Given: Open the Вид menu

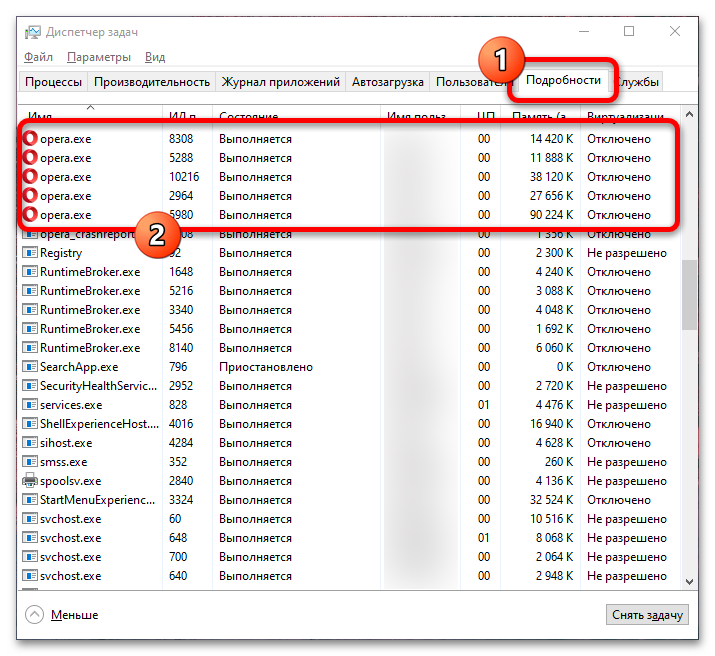Looking at the screenshot, I should 155,57.
